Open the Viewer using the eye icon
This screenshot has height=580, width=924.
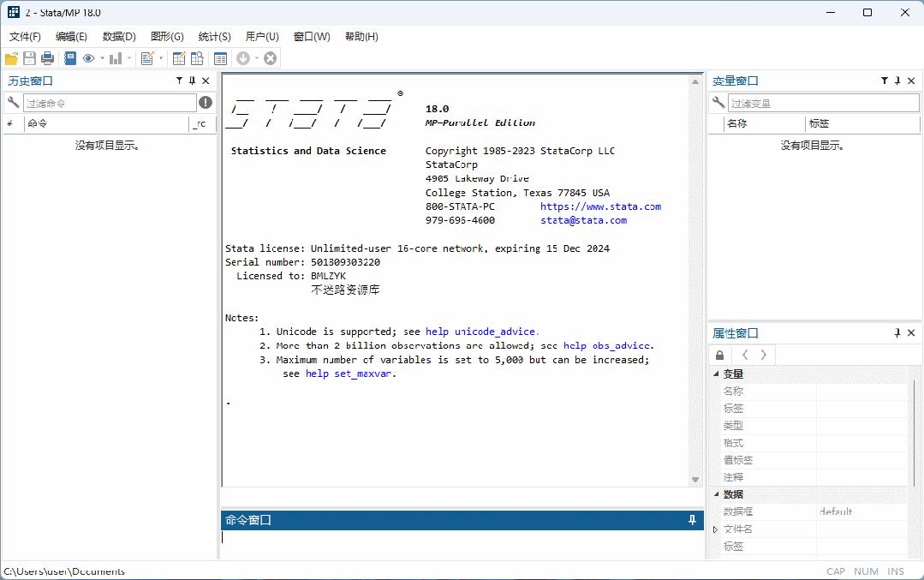tap(89, 58)
